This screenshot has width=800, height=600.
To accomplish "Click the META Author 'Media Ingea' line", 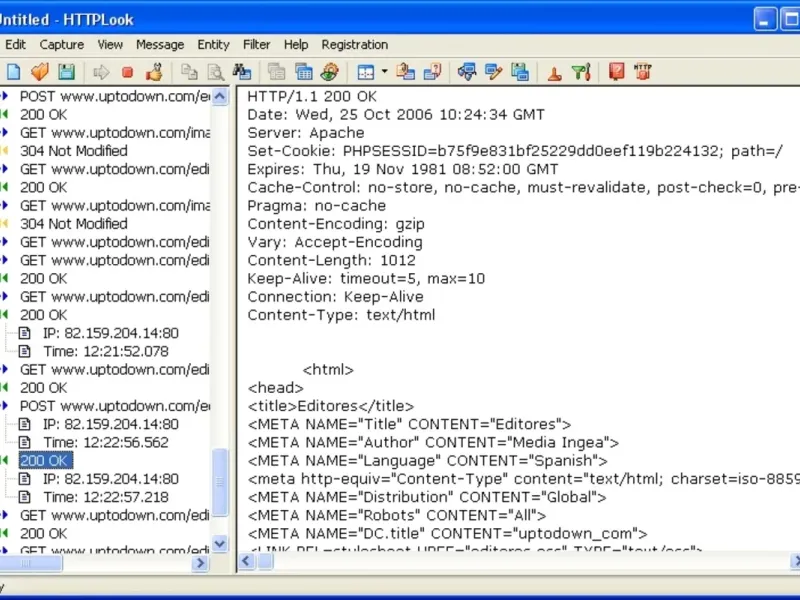I will pyautogui.click(x=433, y=442).
